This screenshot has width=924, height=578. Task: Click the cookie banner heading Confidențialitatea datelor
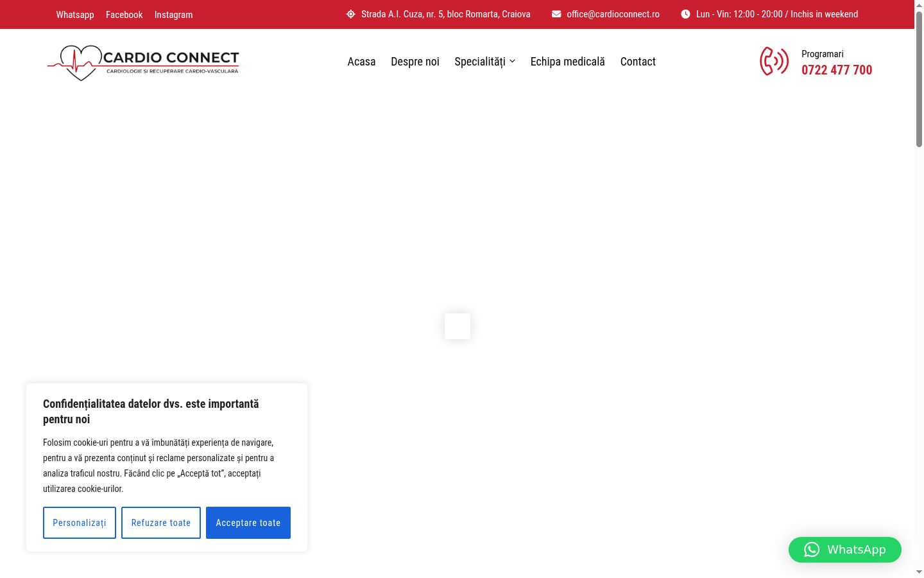[x=151, y=412]
